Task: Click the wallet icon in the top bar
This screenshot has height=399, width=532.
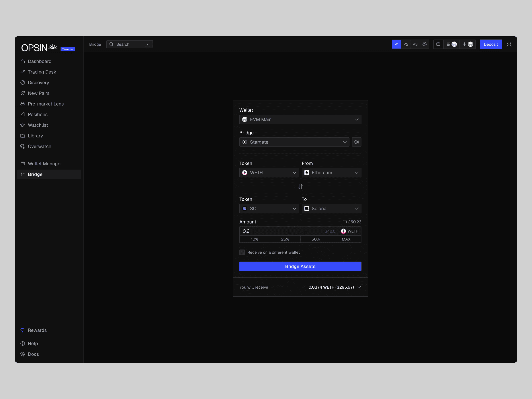Action: point(438,44)
